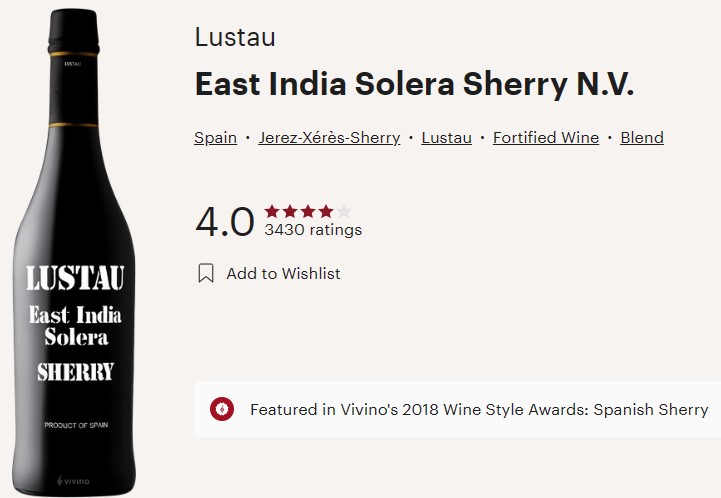Image resolution: width=721 pixels, height=498 pixels.
Task: Click the second rating star
Action: (290, 211)
